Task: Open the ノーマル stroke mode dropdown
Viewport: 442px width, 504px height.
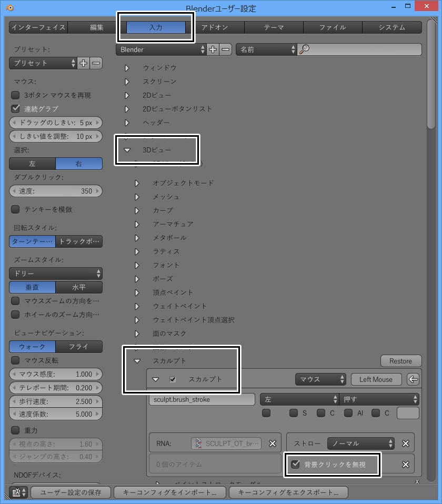Action: [360, 443]
